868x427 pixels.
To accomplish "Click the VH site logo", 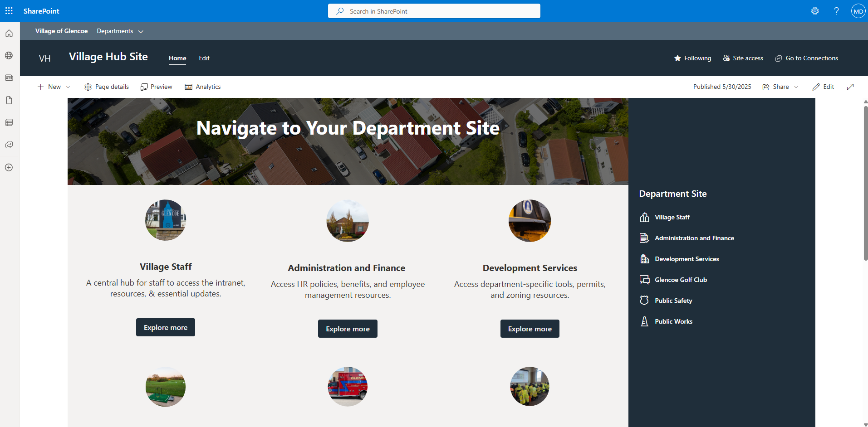I will [x=45, y=58].
